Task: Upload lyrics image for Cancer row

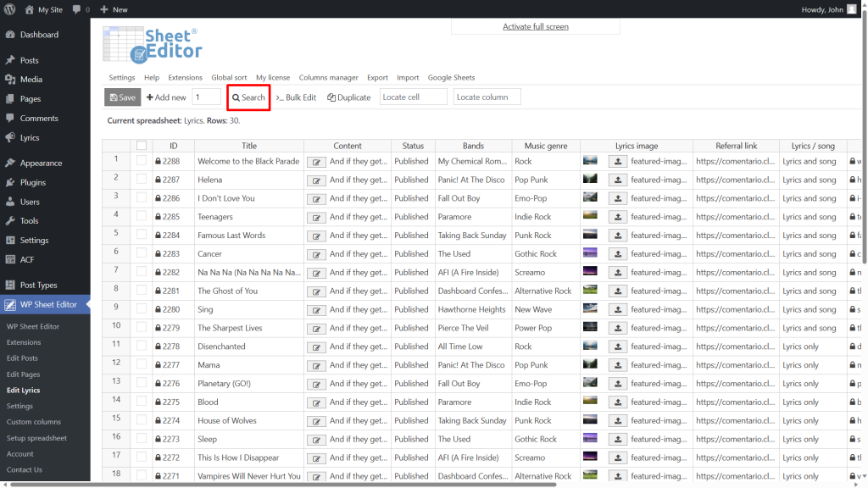Action: pos(618,254)
